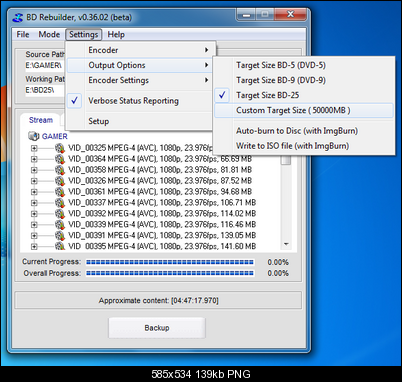Click the BD Rebuilder title bar app icon
This screenshot has width=402, height=382.
tap(18, 17)
